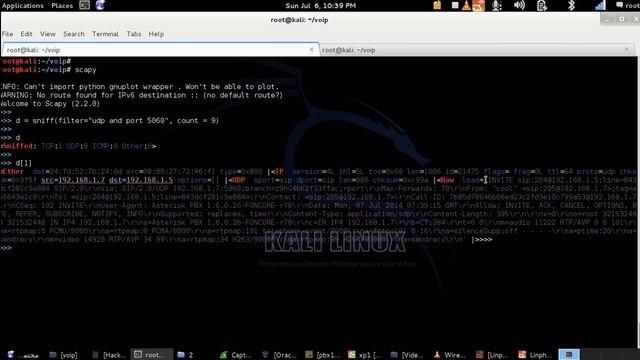
Task: Click the battery and power tray icon
Action: (542, 5)
